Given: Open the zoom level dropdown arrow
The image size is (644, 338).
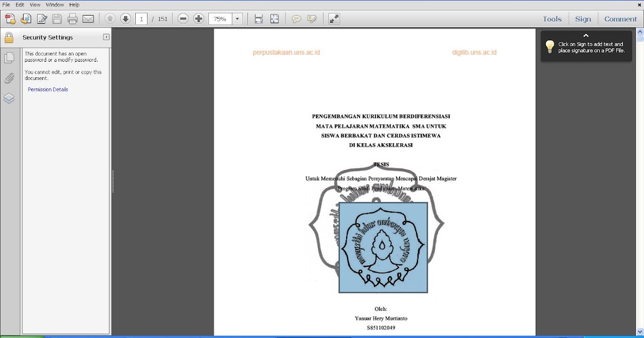Looking at the screenshot, I should pyautogui.click(x=237, y=19).
